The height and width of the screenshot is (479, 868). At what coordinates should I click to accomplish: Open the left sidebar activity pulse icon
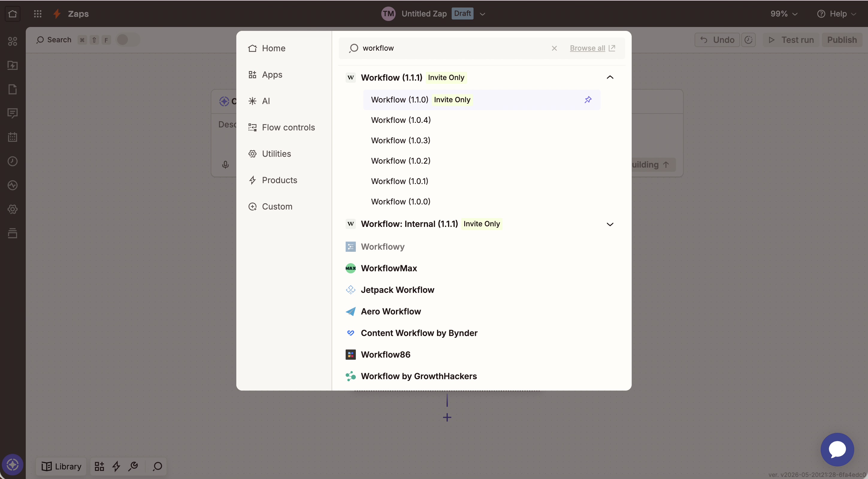(x=13, y=185)
